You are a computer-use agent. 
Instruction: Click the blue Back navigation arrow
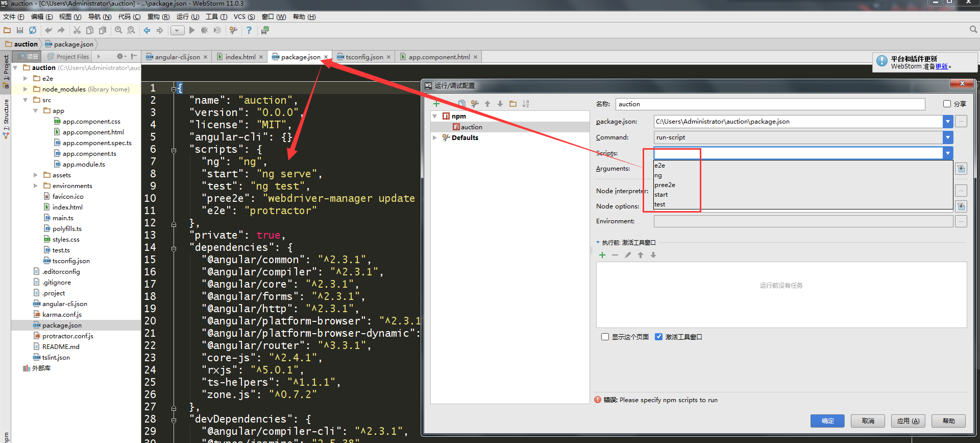coord(147,30)
